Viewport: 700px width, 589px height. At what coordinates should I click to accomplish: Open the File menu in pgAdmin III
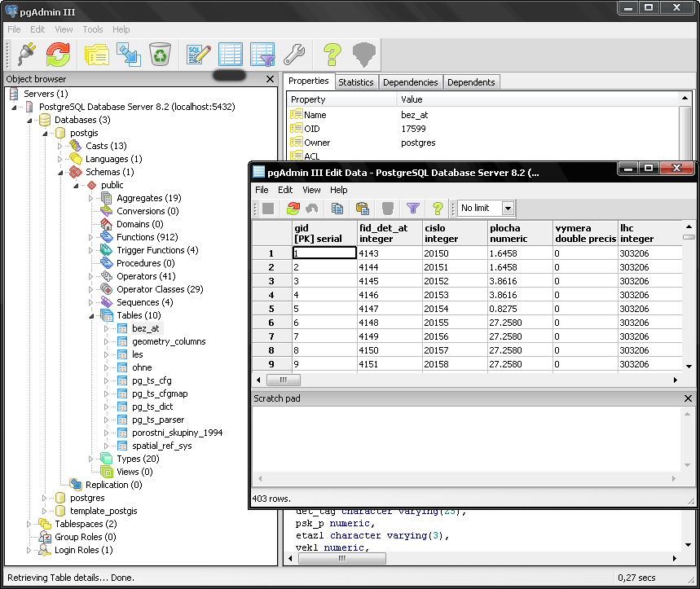(x=14, y=29)
